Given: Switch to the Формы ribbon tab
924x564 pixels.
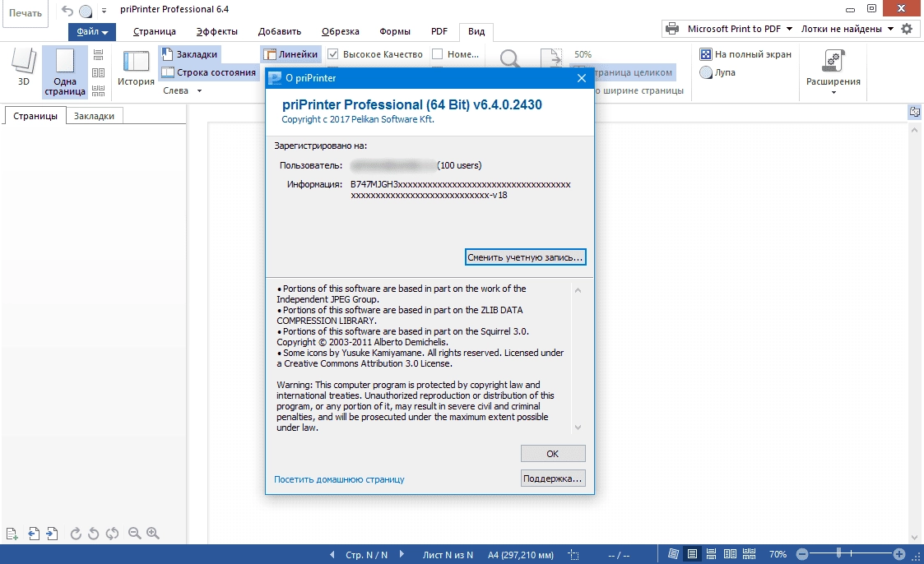Looking at the screenshot, I should [x=395, y=32].
